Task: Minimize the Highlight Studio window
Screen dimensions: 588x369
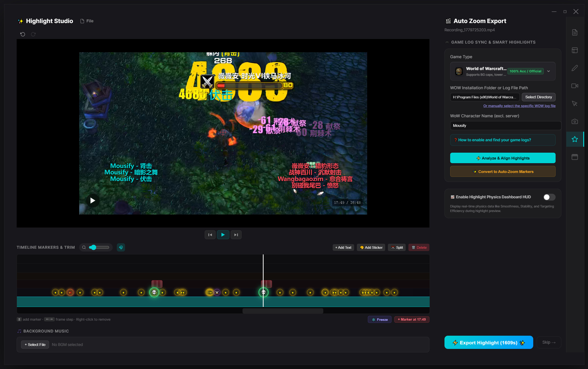Action: (x=554, y=12)
